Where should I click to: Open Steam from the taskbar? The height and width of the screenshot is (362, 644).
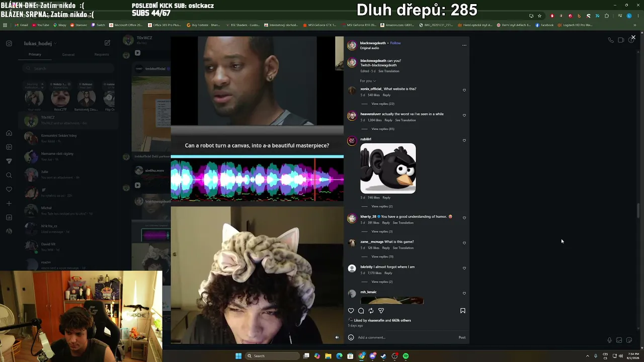pos(383,356)
